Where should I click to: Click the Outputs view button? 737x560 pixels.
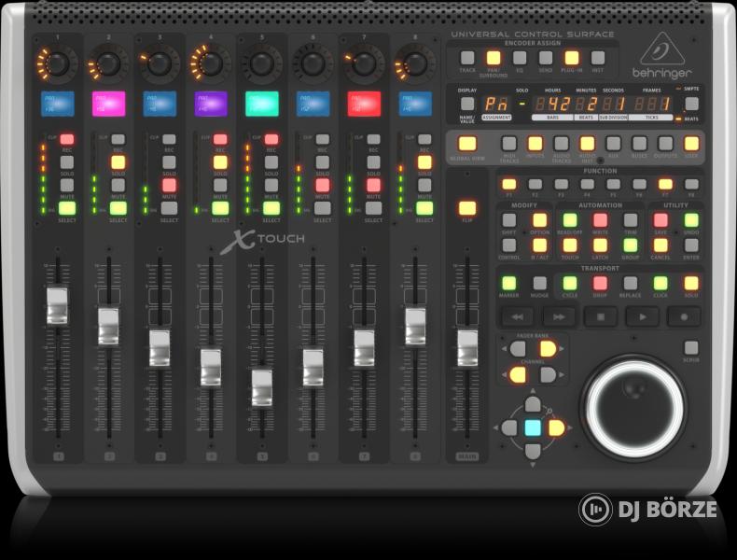click(665, 144)
